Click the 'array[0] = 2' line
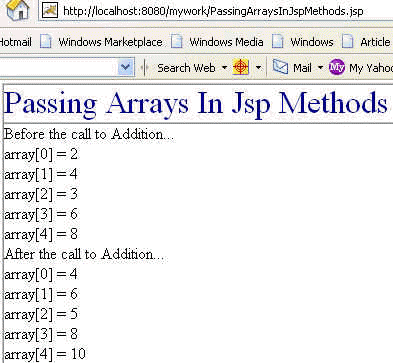393x363 pixels. coord(41,154)
